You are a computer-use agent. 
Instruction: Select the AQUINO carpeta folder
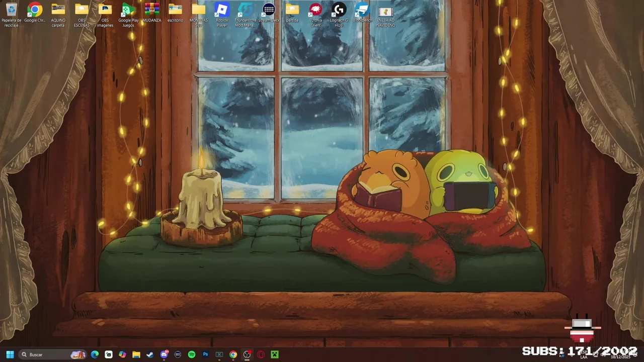click(x=58, y=15)
